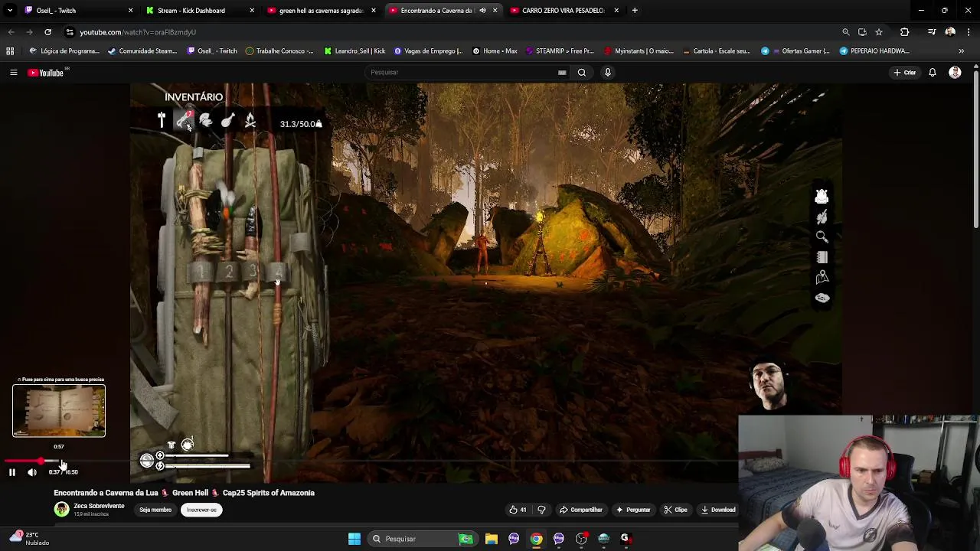Bookmark this page with the star icon
Image resolution: width=980 pixels, height=551 pixels.
[879, 32]
